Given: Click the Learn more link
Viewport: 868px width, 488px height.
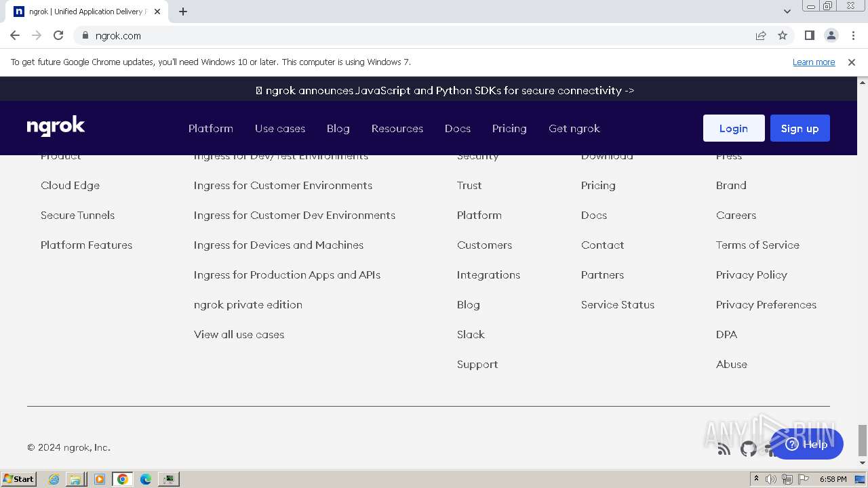Looking at the screenshot, I should click(814, 62).
